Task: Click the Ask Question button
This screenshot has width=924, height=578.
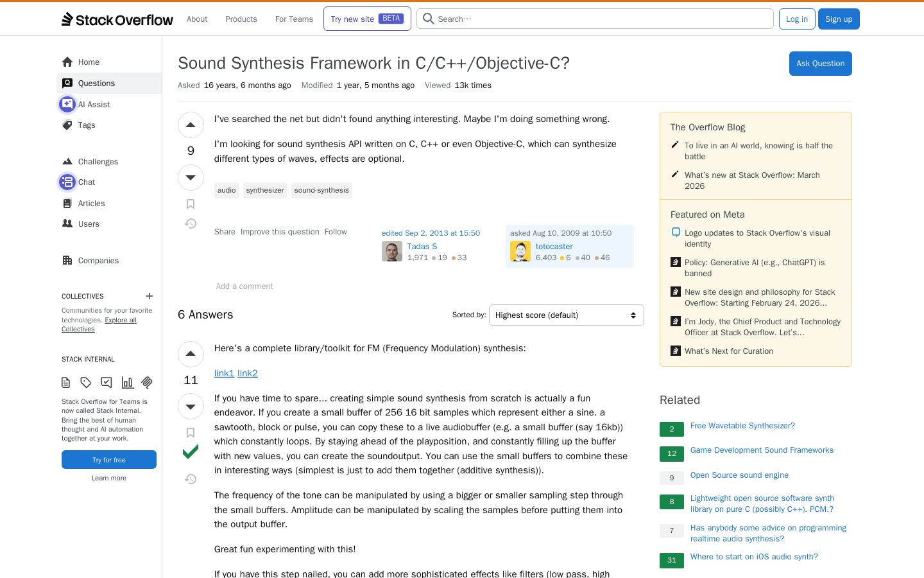Action: pos(820,64)
